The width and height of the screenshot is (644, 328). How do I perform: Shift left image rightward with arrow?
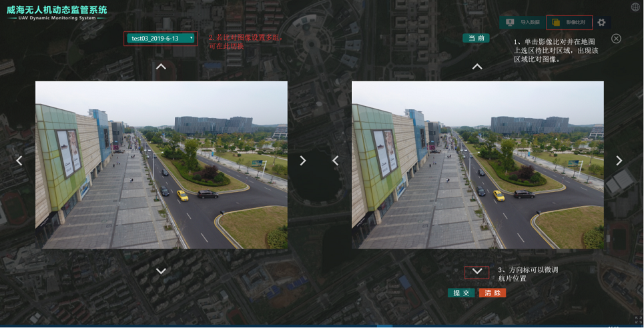[x=303, y=161]
